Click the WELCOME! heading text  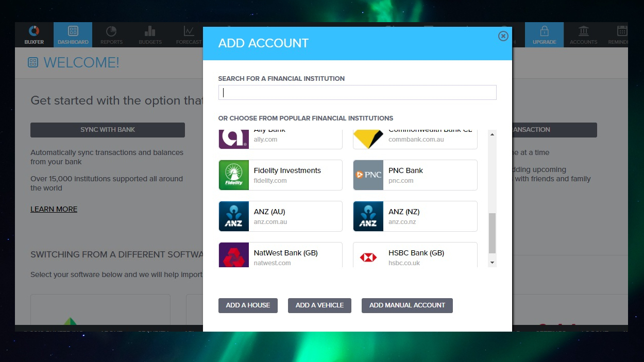[81, 63]
